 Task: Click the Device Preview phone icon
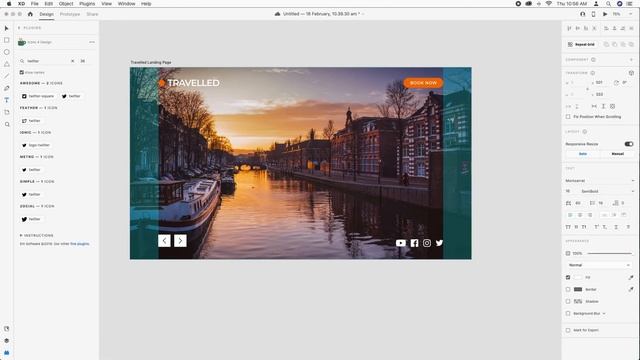point(593,14)
